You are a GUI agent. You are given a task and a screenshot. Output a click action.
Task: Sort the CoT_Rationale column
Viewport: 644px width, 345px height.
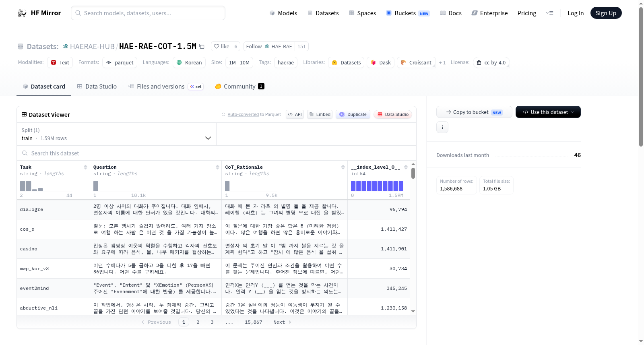343,167
